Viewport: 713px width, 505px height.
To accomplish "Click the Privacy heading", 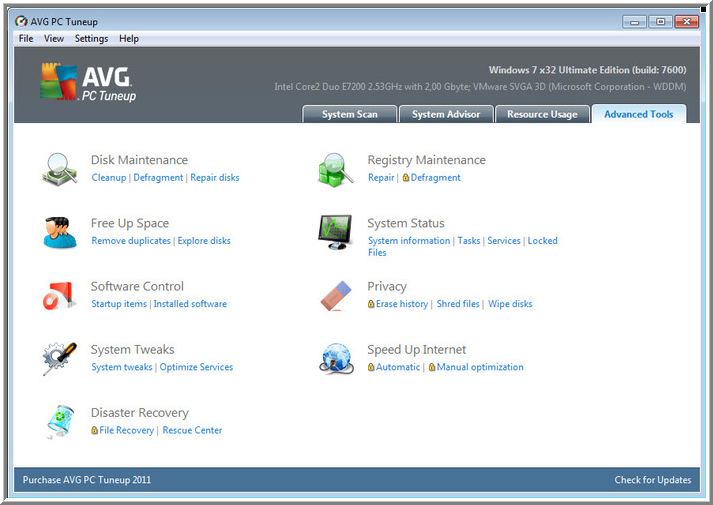I will tap(387, 287).
